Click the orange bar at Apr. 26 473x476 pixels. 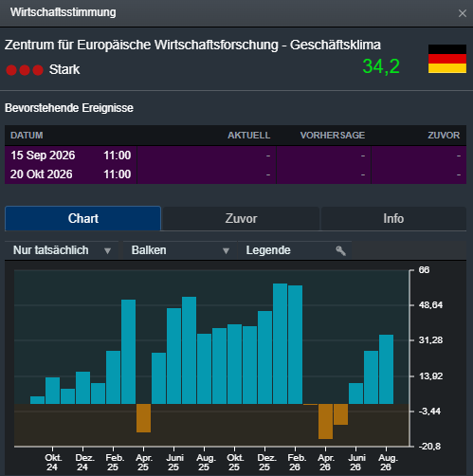(x=325, y=421)
